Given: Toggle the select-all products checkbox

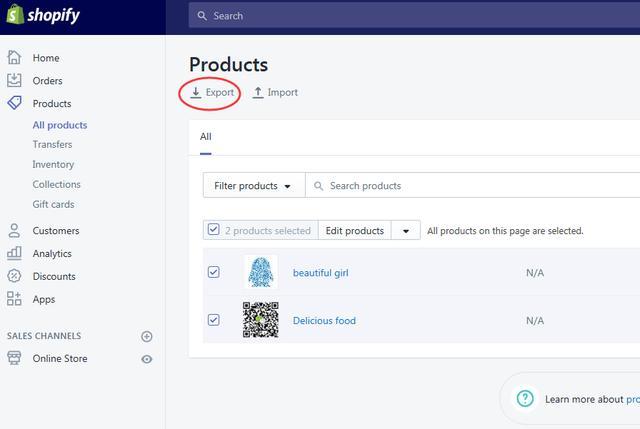Looking at the screenshot, I should point(213,230).
